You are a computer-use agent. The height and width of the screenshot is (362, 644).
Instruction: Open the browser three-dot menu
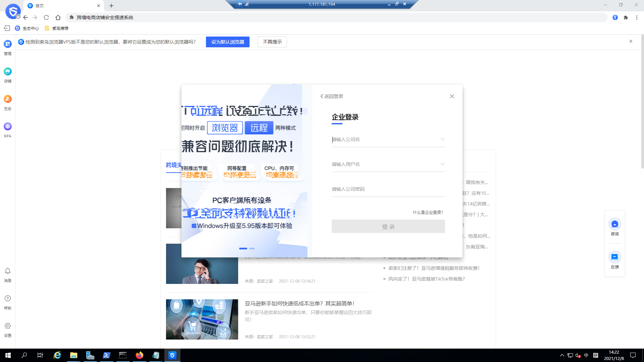click(x=637, y=17)
